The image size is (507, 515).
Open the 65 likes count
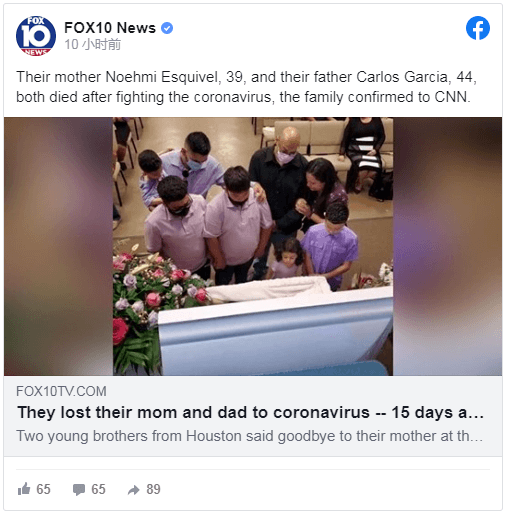pos(43,489)
